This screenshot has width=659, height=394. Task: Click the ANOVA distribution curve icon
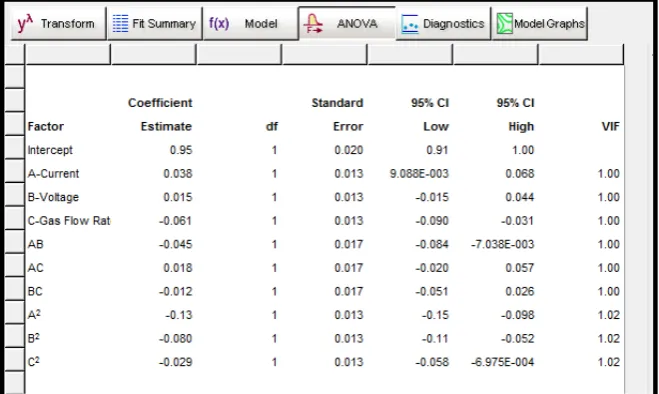tap(314, 23)
